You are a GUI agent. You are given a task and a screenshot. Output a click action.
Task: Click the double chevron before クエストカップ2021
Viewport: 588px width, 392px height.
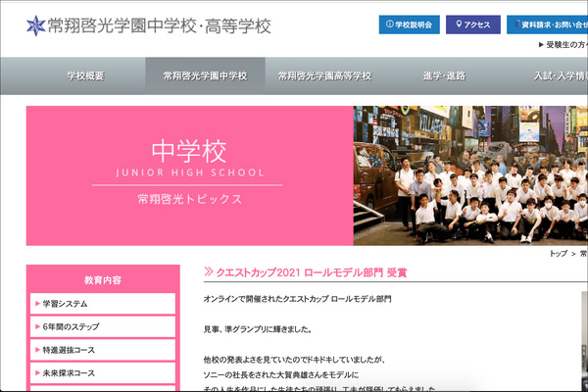tap(209, 271)
